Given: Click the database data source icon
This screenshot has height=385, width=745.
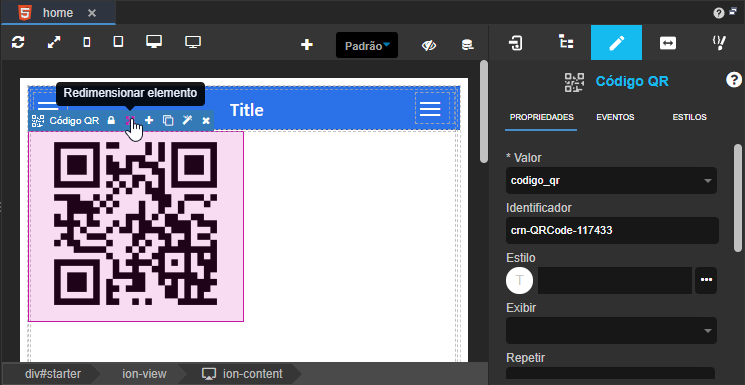Looking at the screenshot, I should pos(468,45).
